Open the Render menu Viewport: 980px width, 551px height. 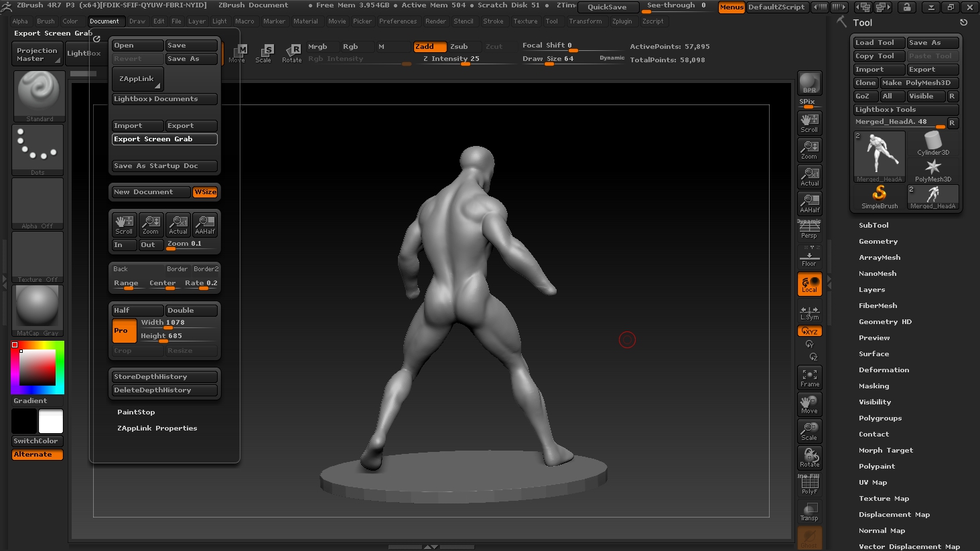435,21
